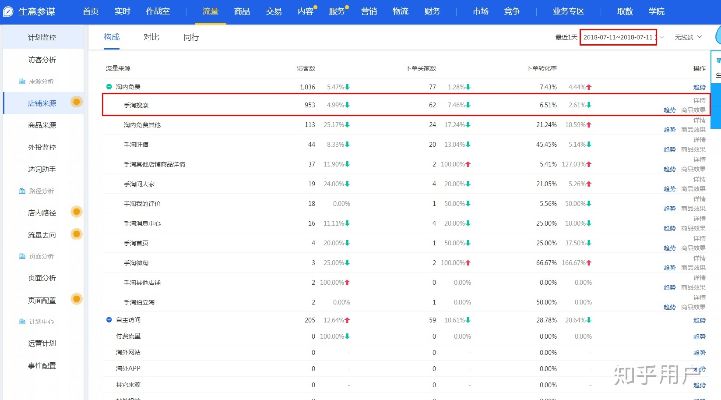Open 市场 in the top navigation
This screenshot has height=400, width=721.
[x=481, y=11]
